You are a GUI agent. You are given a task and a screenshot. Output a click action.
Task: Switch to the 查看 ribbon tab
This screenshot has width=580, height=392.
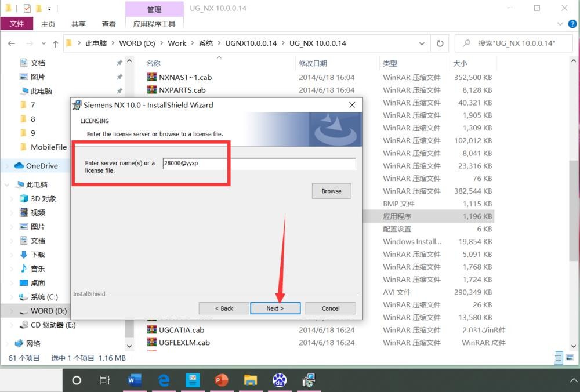click(x=108, y=24)
